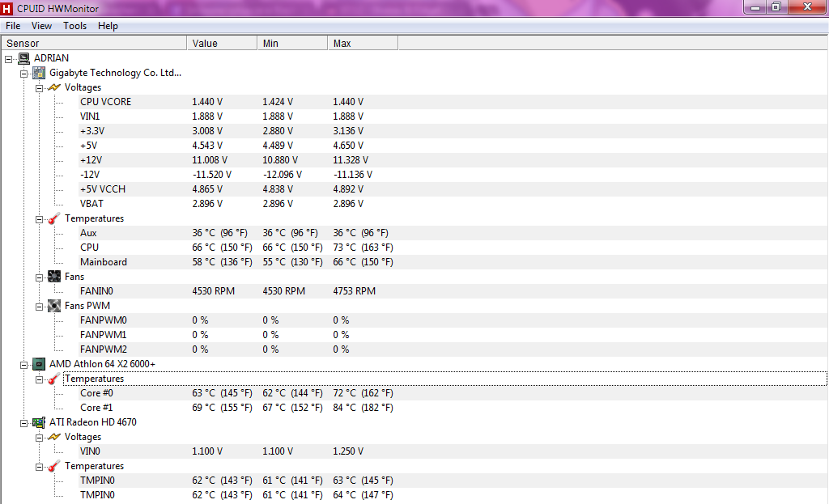Click the Radeon Voltages lightning icon
The image size is (829, 504).
coord(54,437)
